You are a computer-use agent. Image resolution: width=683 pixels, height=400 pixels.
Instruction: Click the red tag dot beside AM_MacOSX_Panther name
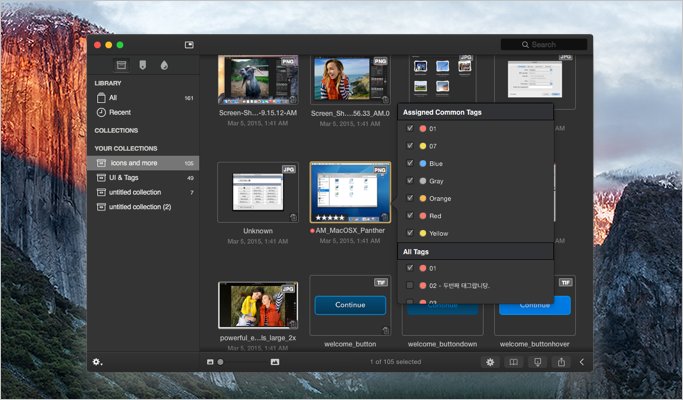coord(312,231)
